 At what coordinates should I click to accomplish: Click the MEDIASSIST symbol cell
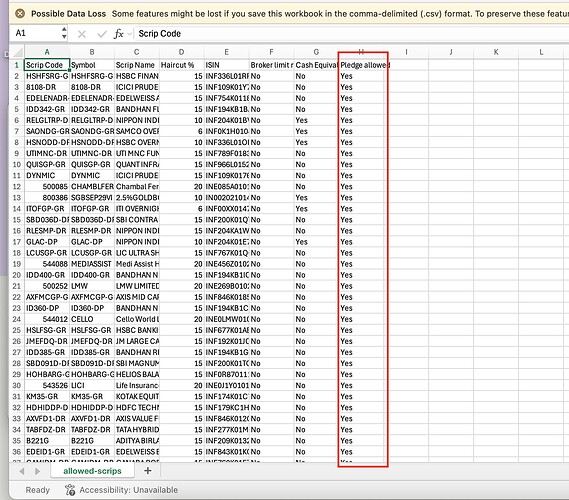pyautogui.click(x=92, y=264)
